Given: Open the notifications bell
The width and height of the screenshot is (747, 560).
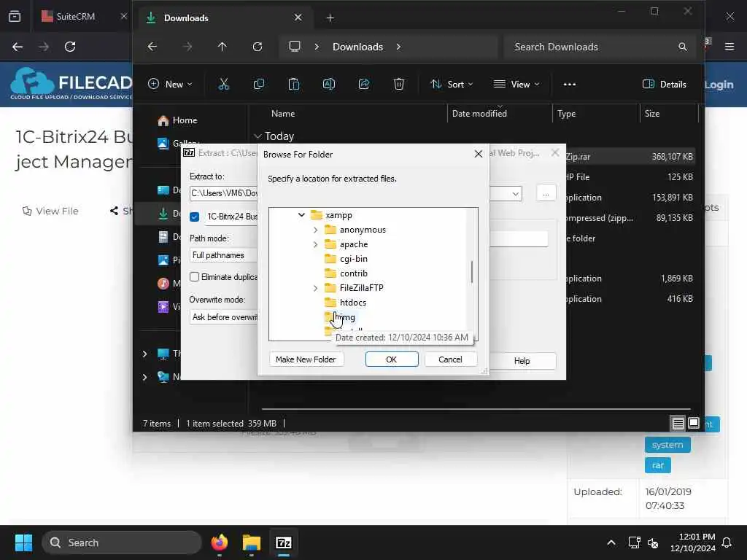Looking at the screenshot, I should point(727,542).
